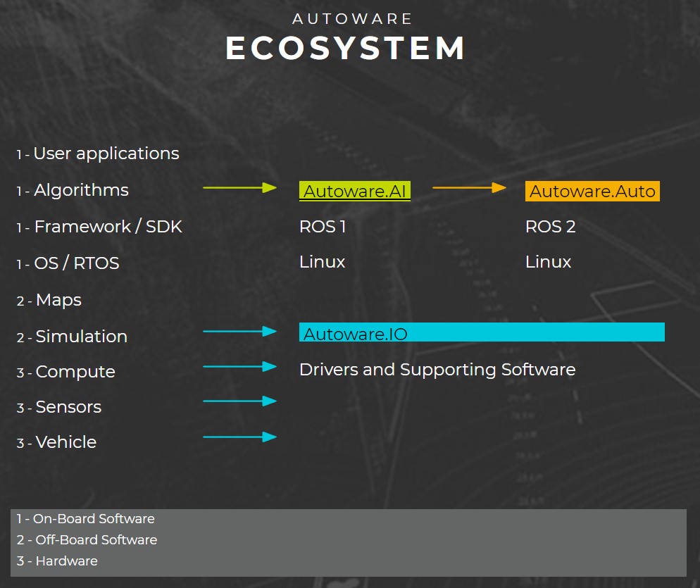Click the OS / RTOS list item
The image size is (700, 588).
pos(76,263)
